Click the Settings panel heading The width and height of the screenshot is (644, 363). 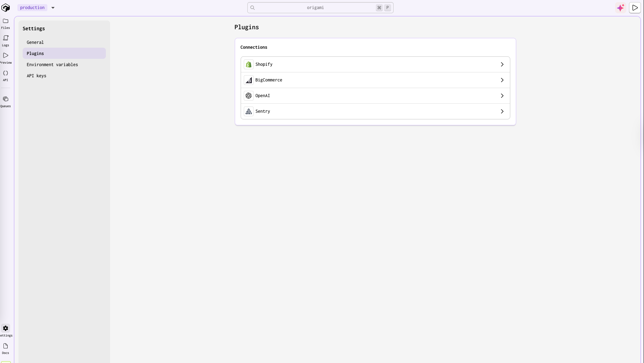[x=34, y=29]
